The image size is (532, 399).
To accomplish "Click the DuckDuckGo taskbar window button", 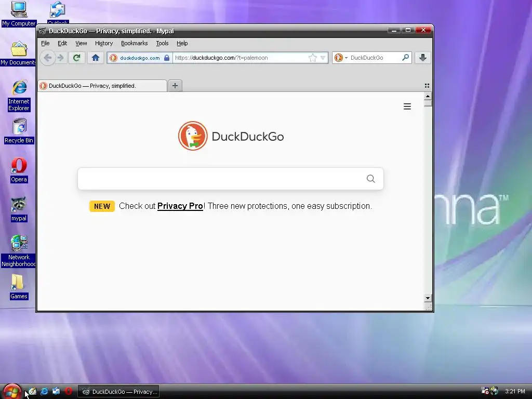I will 118,392.
